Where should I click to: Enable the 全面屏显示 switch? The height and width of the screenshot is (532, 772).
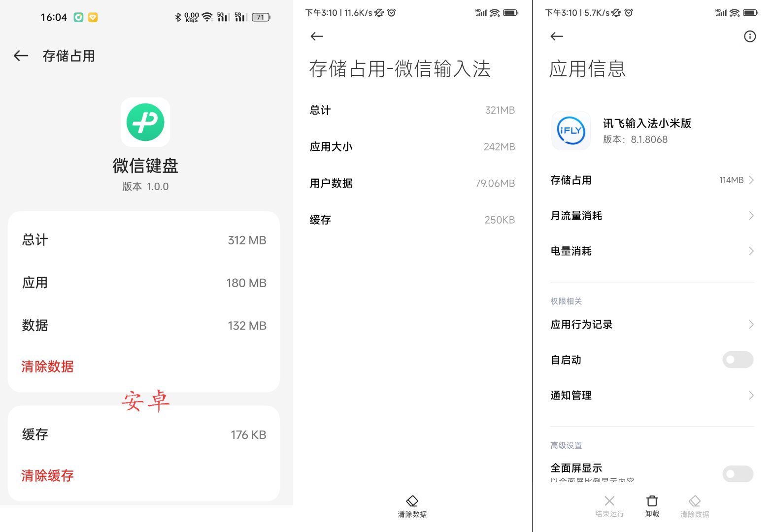point(738,474)
